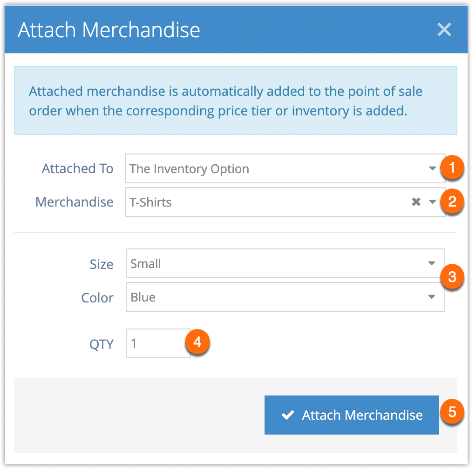The width and height of the screenshot is (476, 469).
Task: Click the orange step 4 marker
Action: (x=197, y=342)
